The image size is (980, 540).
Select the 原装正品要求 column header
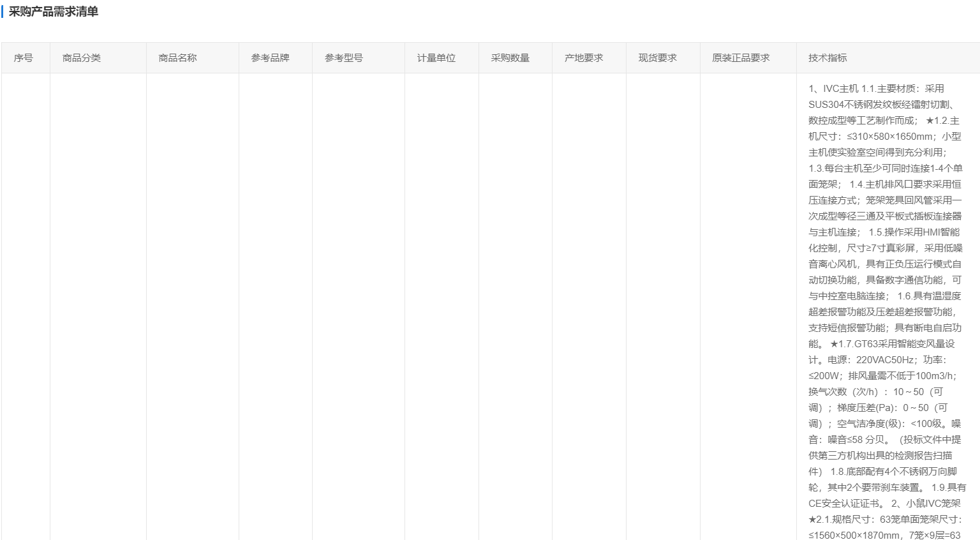(x=741, y=58)
